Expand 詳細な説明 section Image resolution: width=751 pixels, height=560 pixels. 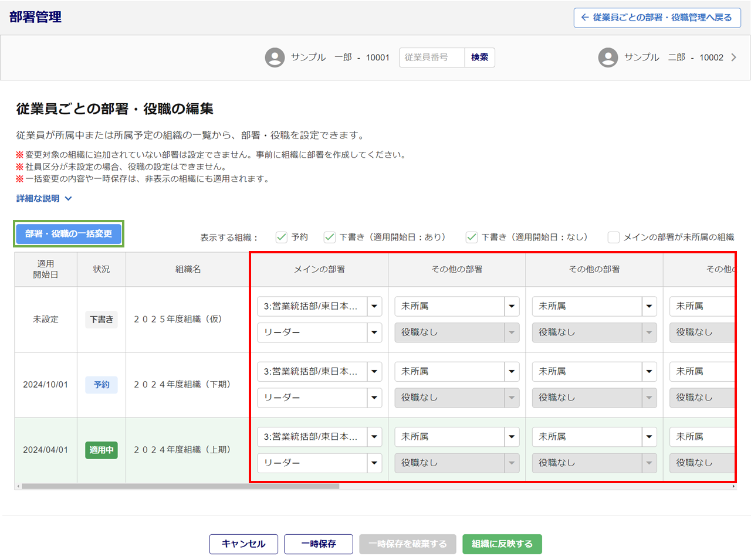(44, 198)
